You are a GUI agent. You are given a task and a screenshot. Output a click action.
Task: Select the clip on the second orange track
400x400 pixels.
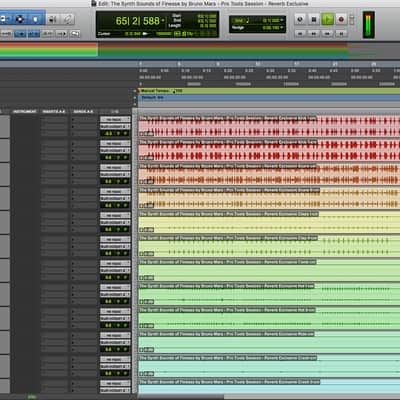pyautogui.click(x=269, y=198)
